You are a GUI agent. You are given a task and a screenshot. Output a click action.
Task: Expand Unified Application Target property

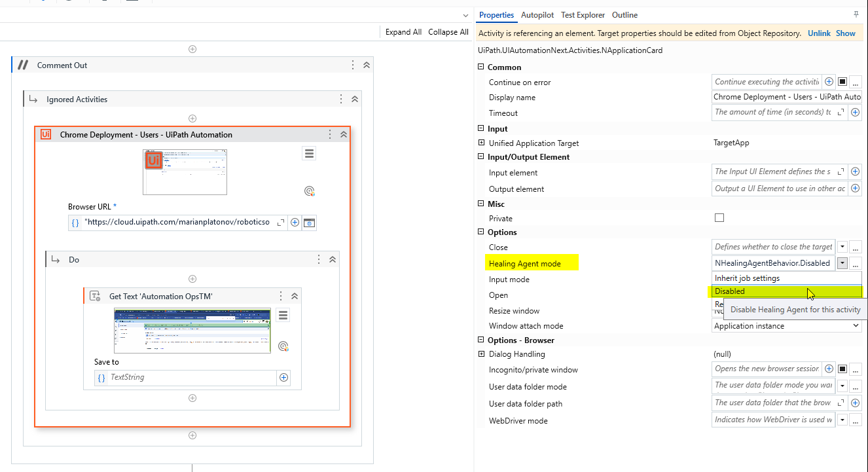481,143
